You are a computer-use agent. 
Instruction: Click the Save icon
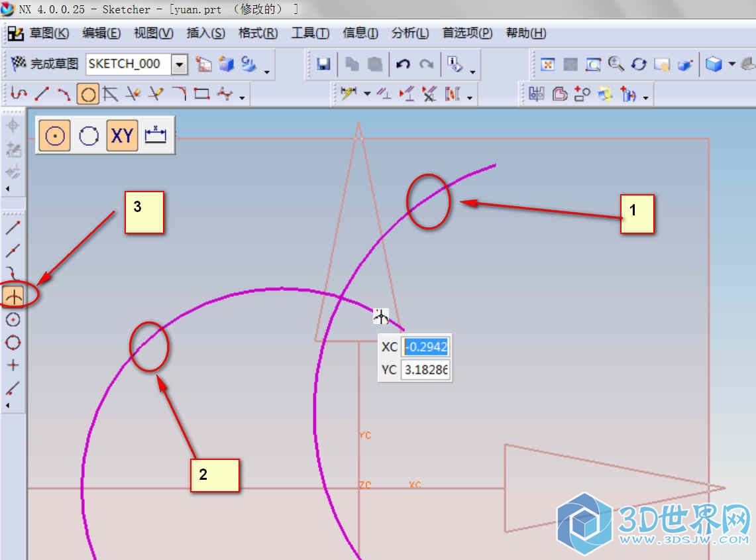323,64
